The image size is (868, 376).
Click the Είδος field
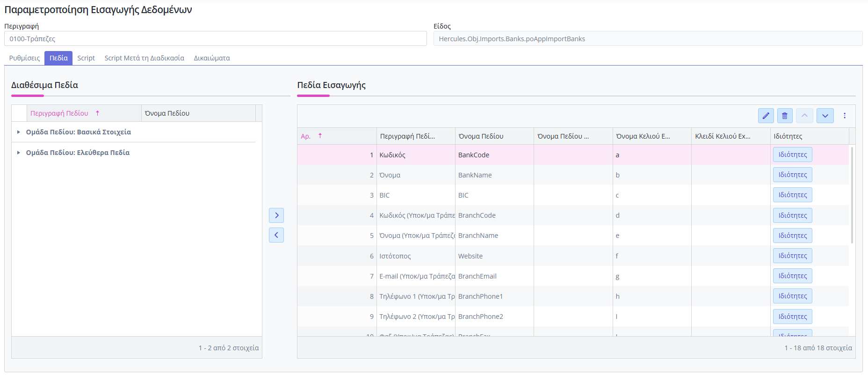coord(648,39)
